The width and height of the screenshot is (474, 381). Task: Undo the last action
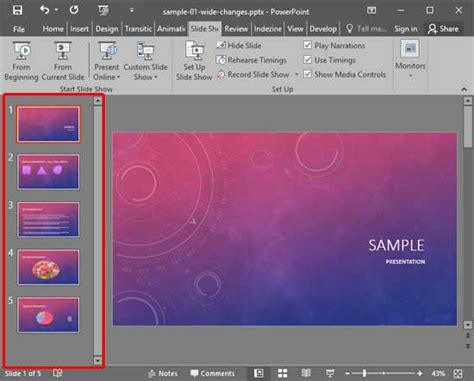pos(45,10)
